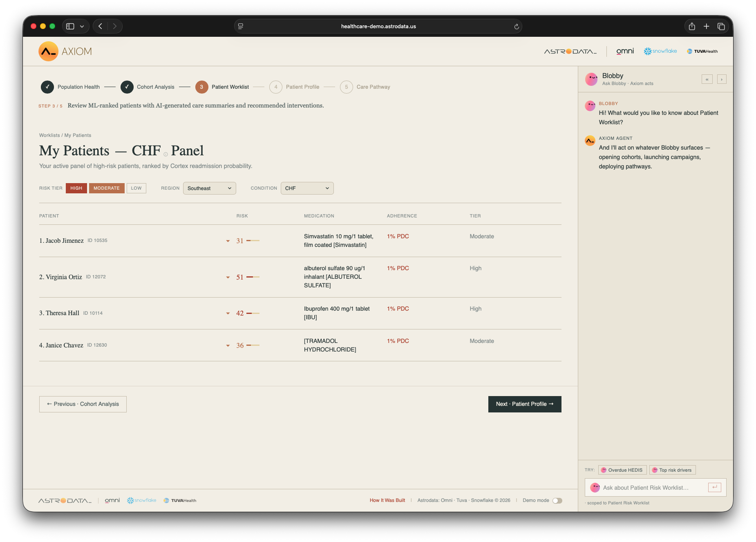Click Next · Patient Profile button
This screenshot has width=756, height=542.
tap(525, 404)
